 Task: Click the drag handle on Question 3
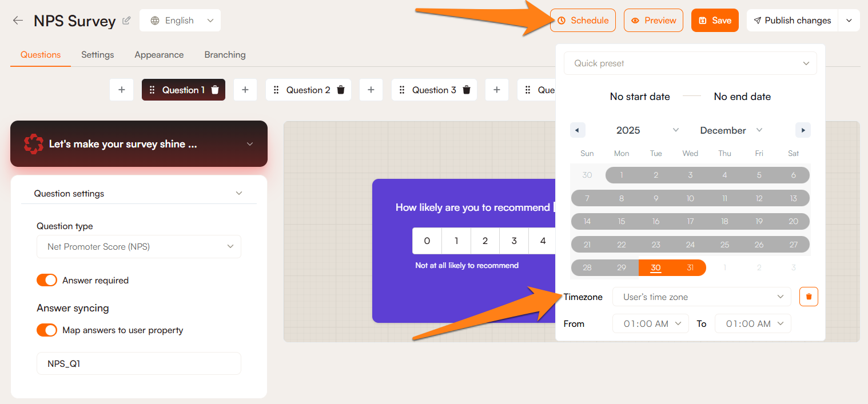402,90
